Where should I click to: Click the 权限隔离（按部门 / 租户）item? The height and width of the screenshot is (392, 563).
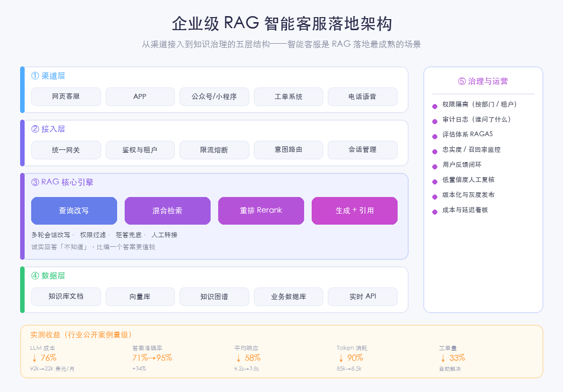pos(480,105)
